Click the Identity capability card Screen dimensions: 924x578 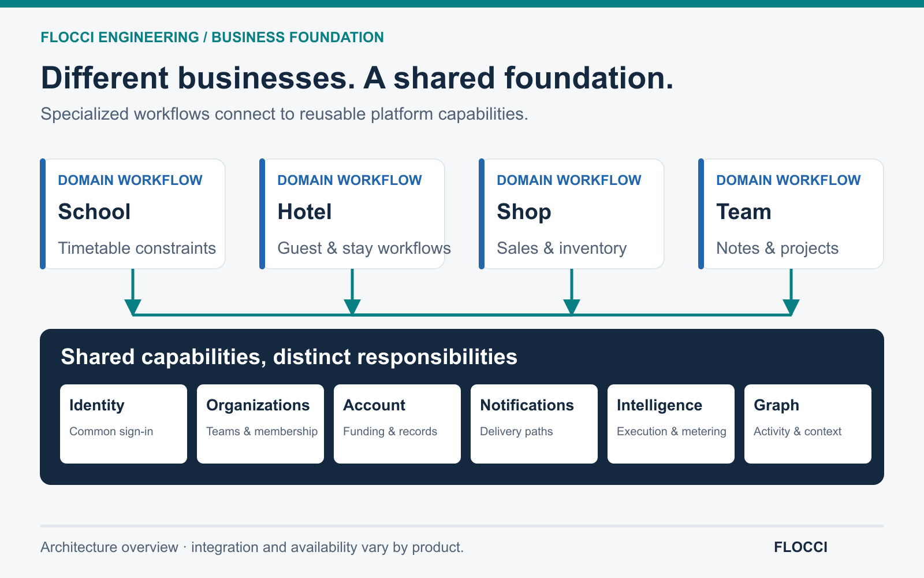124,424
